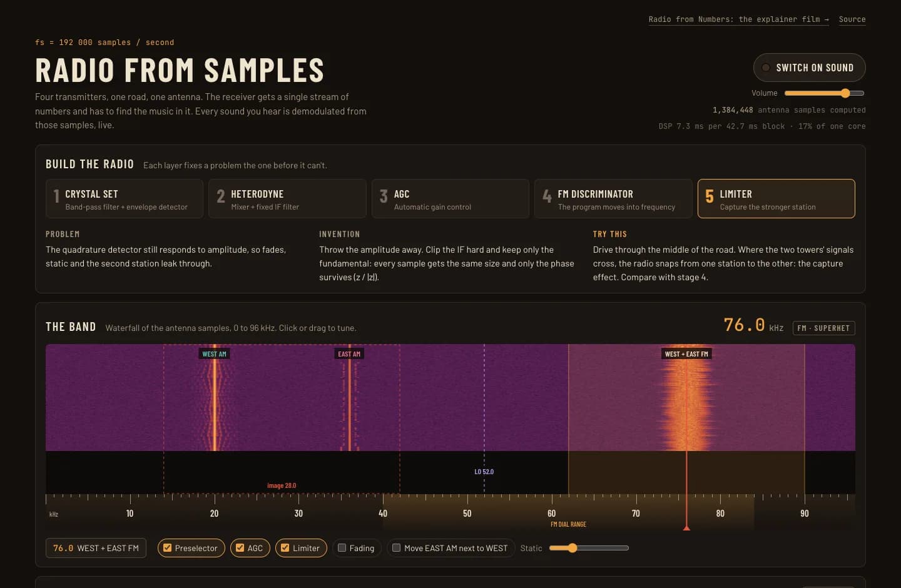
Task: Click the 76.0 kHz frequency readout
Action: click(753, 325)
